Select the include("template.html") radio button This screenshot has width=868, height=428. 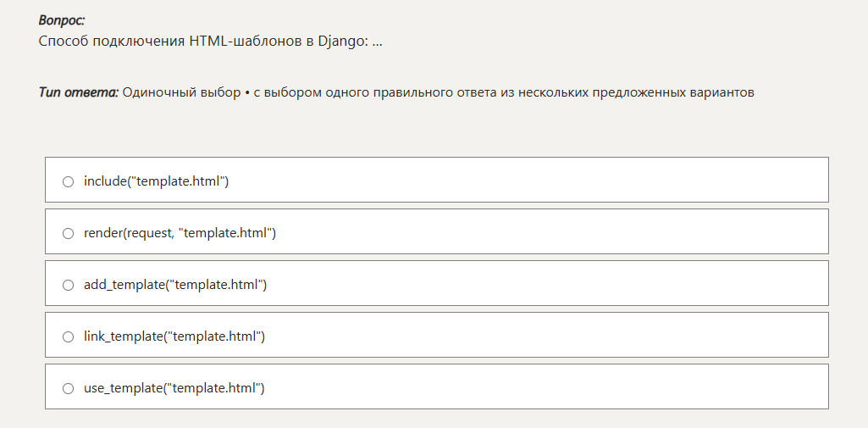tap(68, 181)
